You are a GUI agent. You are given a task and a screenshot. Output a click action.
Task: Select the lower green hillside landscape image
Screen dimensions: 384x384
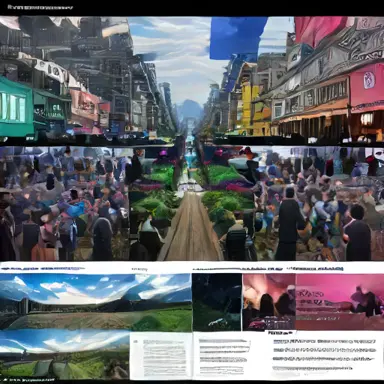(64, 355)
